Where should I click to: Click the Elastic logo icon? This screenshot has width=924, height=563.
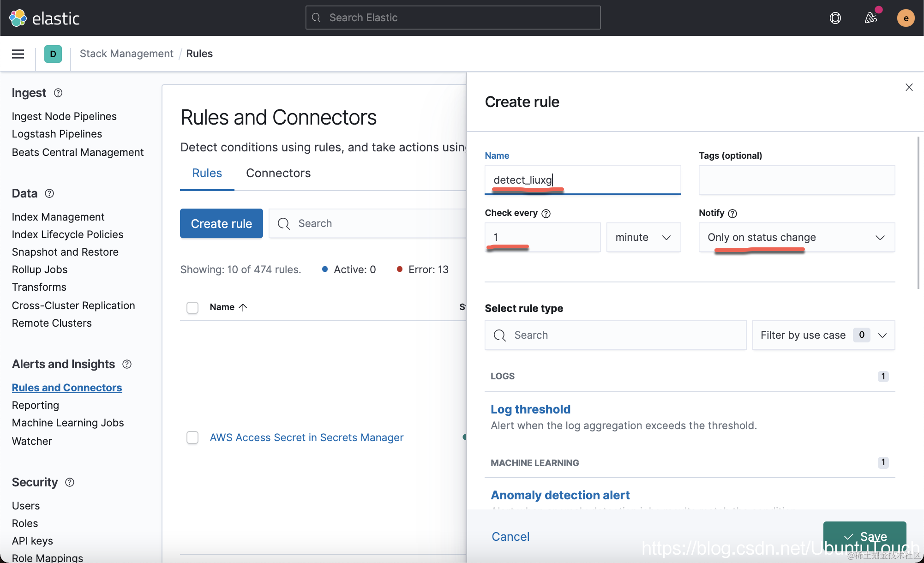(18, 18)
